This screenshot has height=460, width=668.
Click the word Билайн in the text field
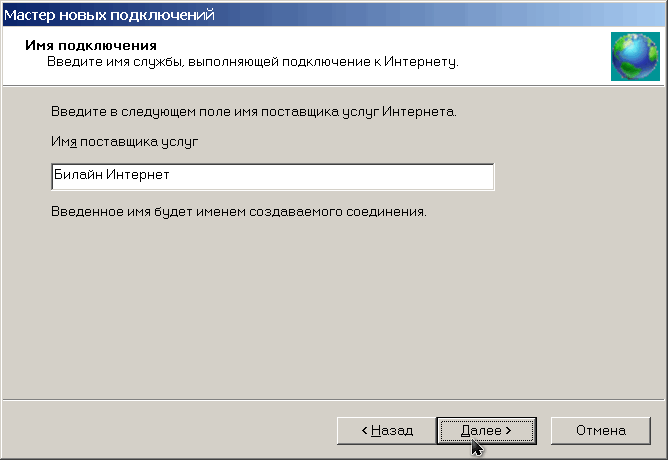[x=78, y=175]
